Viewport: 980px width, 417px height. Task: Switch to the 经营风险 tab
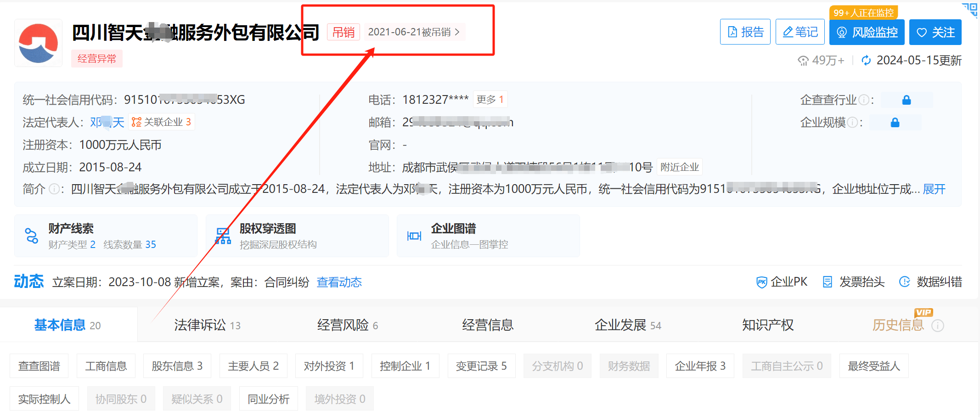coord(347,325)
